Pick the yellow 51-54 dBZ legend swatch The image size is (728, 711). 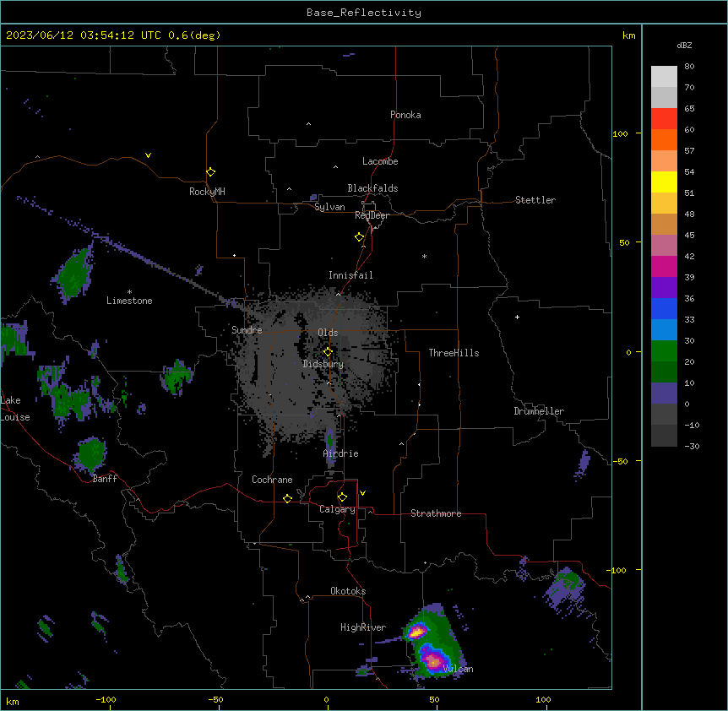(x=664, y=182)
